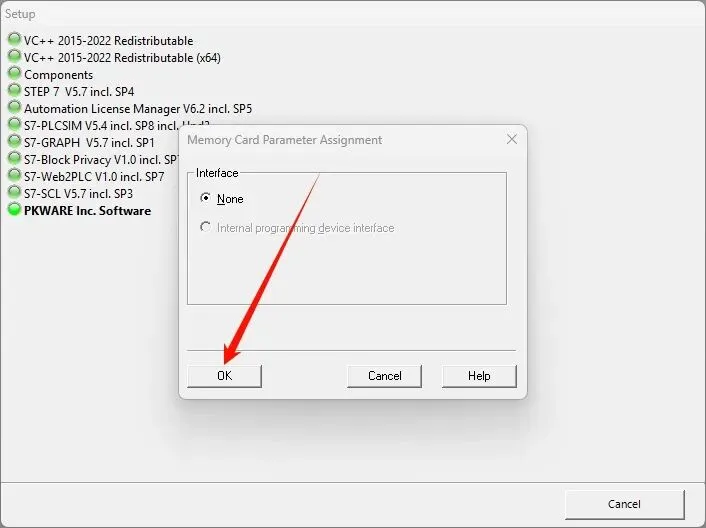
Task: Close the Memory Card Parameter Assignment dialog
Action: [x=511, y=140]
